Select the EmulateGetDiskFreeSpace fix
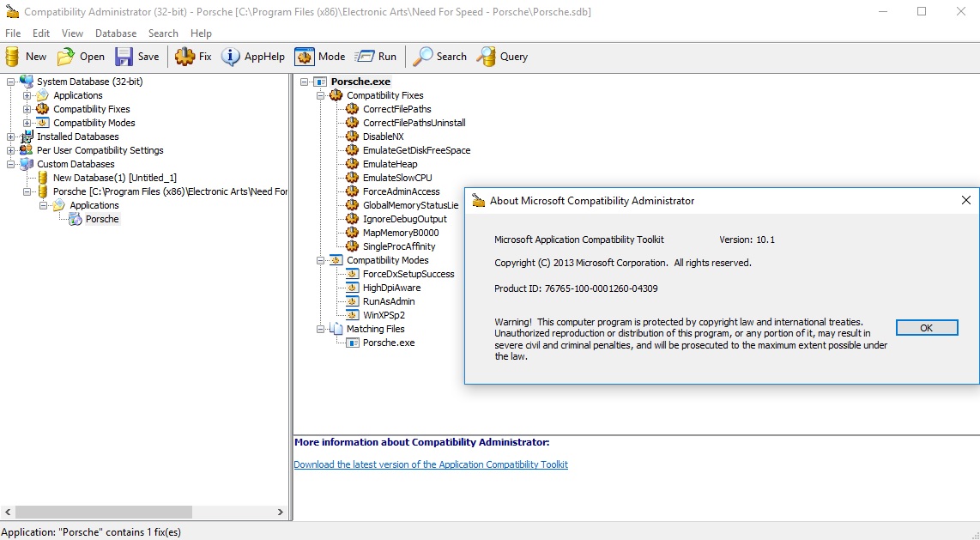Screen dimensions: 980x540 416,150
